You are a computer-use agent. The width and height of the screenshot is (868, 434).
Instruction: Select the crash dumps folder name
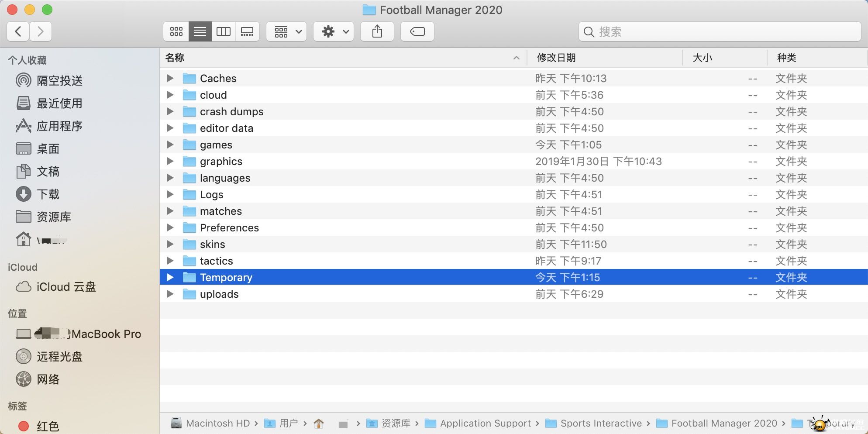[231, 112]
